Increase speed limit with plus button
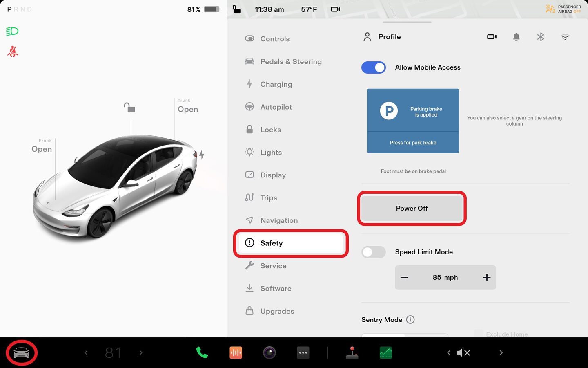 tap(487, 278)
